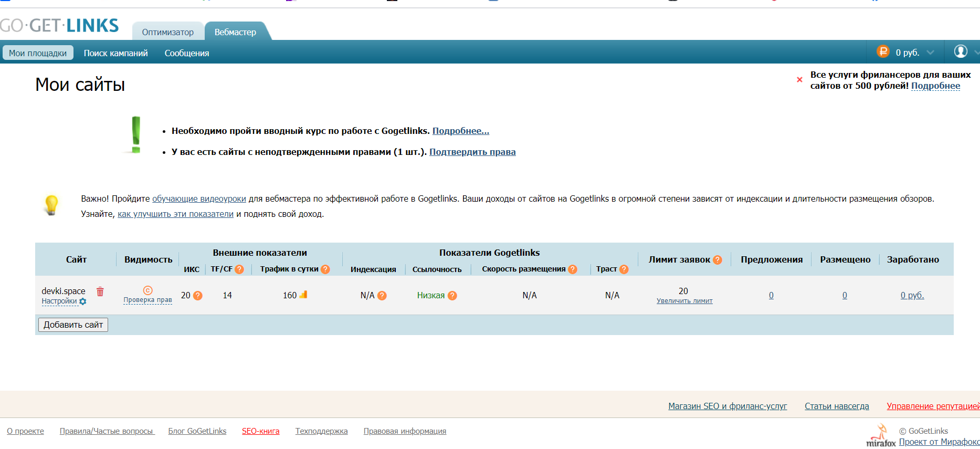The height and width of the screenshot is (449, 980).
Task: Click the GoGetLinks logo
Action: [x=59, y=25]
